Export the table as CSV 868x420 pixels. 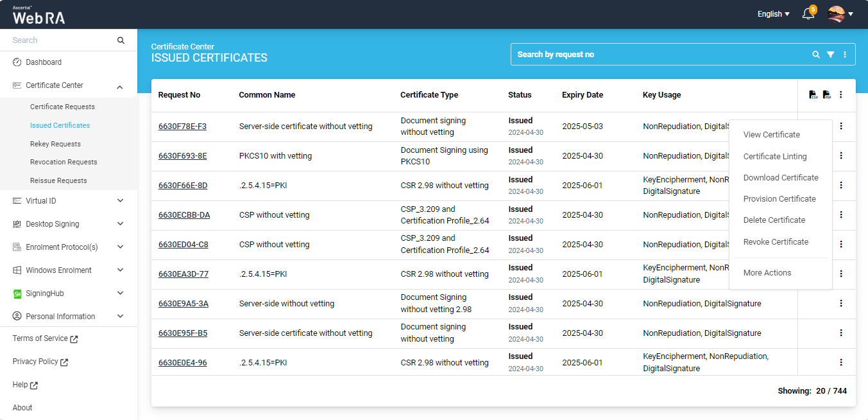point(813,95)
